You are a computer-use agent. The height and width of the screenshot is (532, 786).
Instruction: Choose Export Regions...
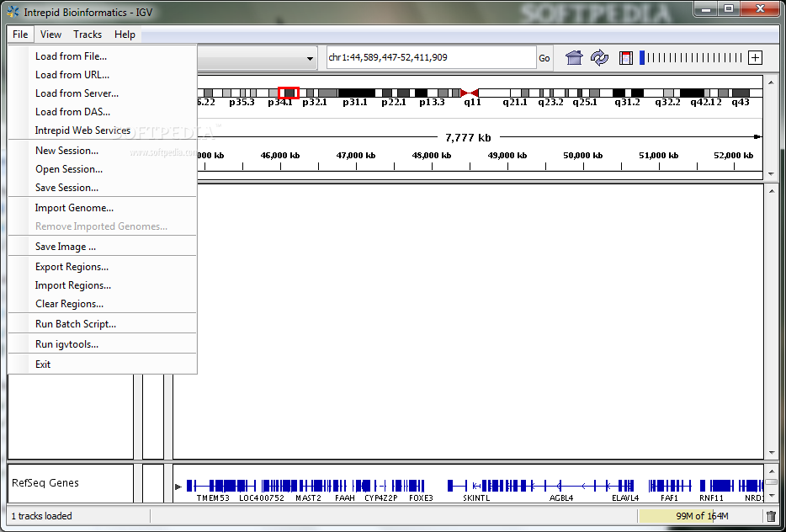pyautogui.click(x=103, y=267)
